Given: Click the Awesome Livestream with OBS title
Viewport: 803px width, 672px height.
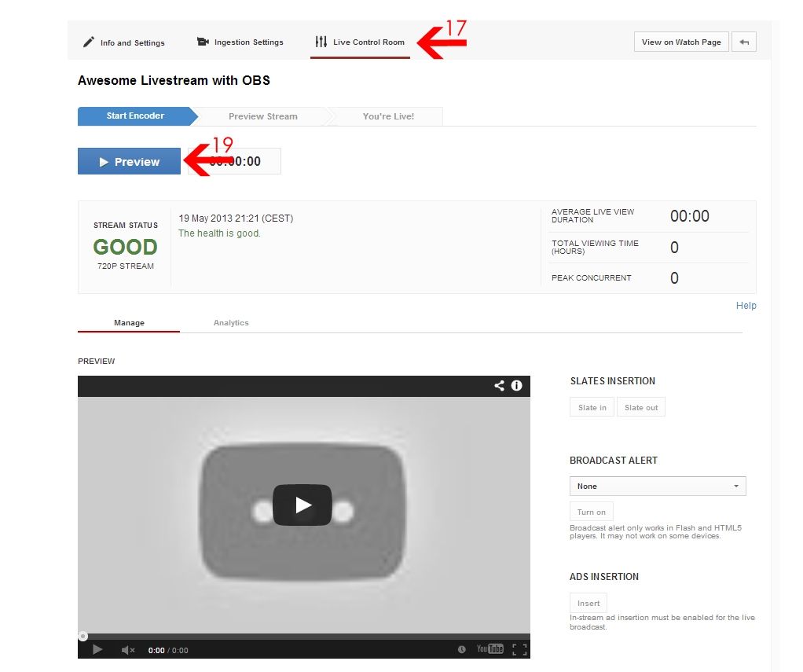Looking at the screenshot, I should (174, 80).
